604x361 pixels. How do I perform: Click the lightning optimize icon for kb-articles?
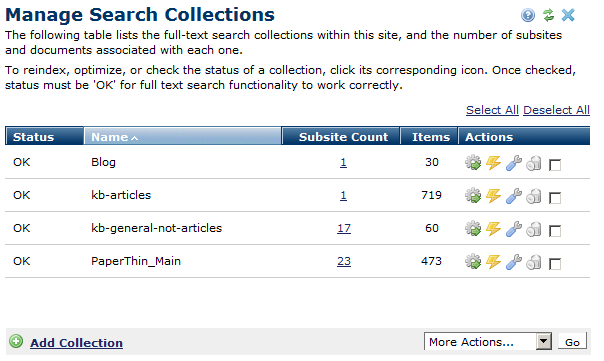493,196
